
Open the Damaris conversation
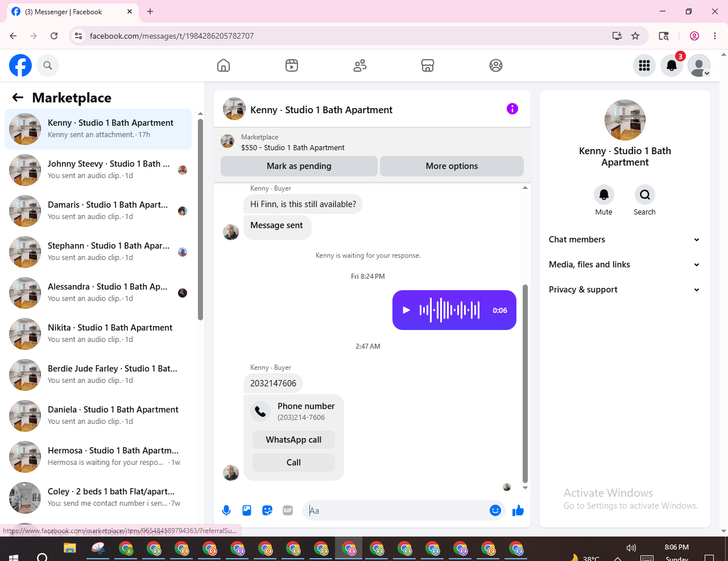(x=98, y=211)
